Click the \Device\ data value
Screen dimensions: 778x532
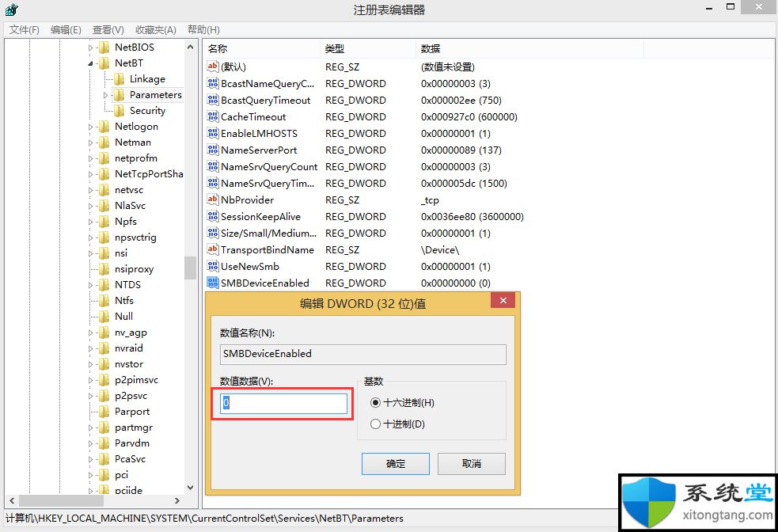tap(440, 249)
